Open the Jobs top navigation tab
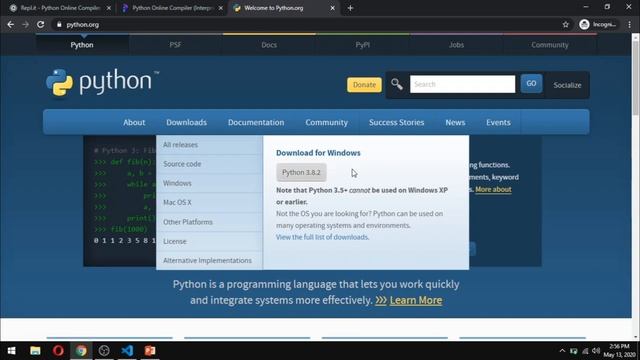Image resolution: width=640 pixels, height=360 pixels. click(456, 45)
